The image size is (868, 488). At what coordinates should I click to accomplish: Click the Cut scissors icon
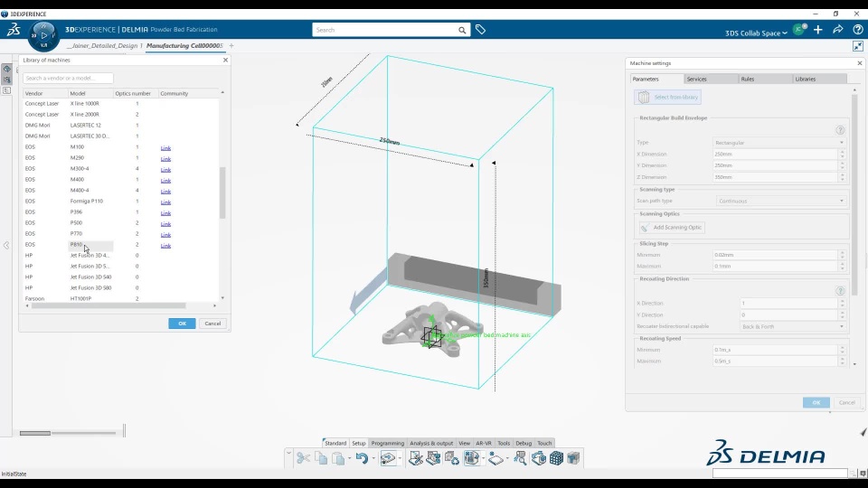(x=303, y=458)
